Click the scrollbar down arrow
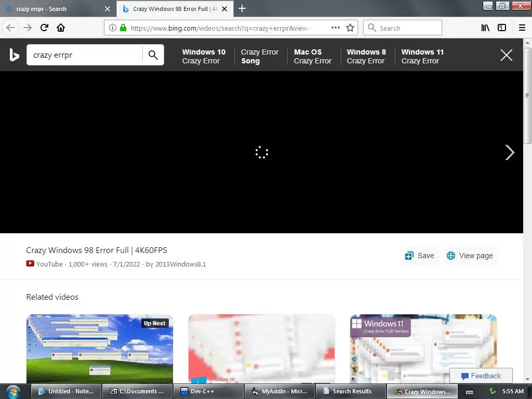Image resolution: width=532 pixels, height=399 pixels. point(527,380)
